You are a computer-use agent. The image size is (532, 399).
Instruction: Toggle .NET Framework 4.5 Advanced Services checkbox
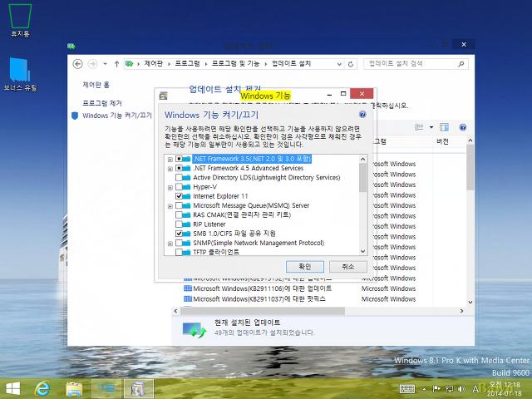click(179, 168)
